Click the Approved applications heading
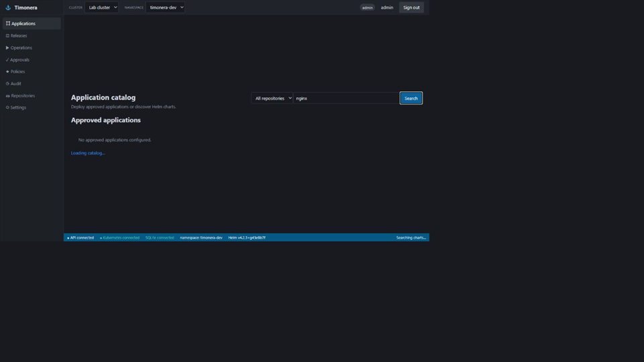The height and width of the screenshot is (362, 644). (x=105, y=120)
